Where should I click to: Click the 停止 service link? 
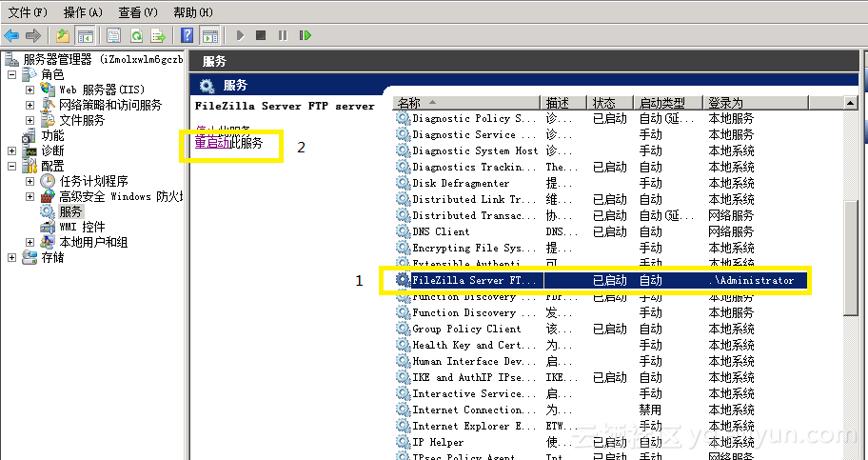207,130
